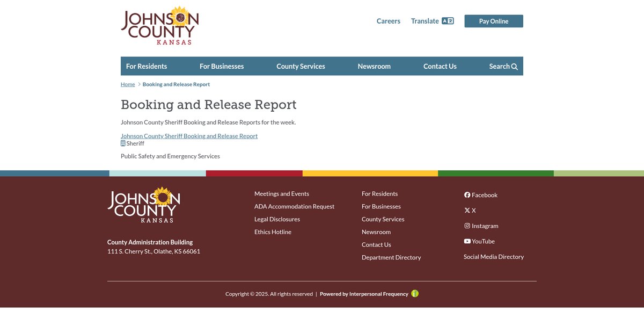Open the For Residents menu
644x333 pixels.
click(147, 66)
